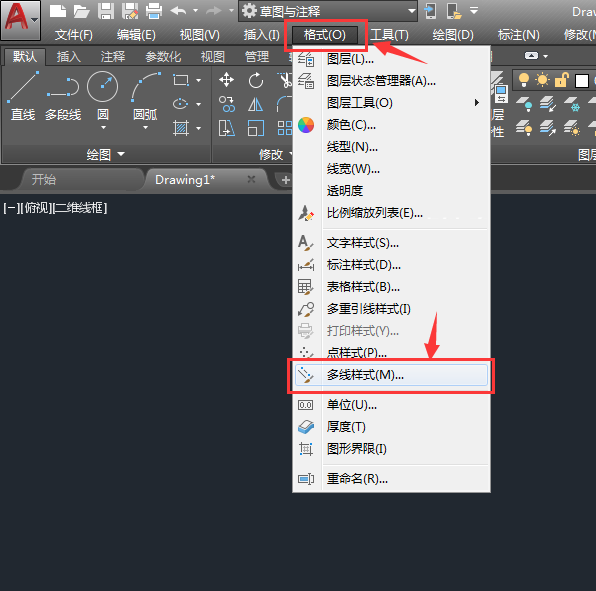This screenshot has height=591, width=596.
Task: Expand the undo history dropdown arrow
Action: coord(195,11)
